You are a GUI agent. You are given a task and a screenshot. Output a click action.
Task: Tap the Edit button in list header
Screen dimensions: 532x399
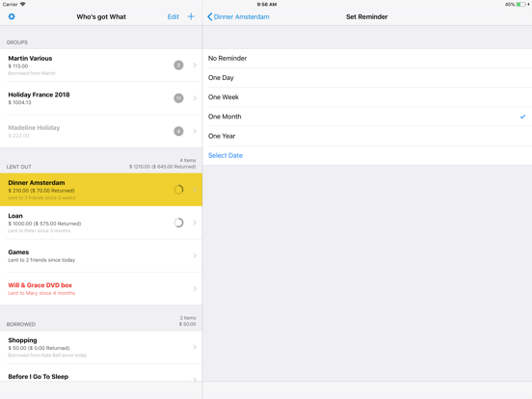click(173, 16)
